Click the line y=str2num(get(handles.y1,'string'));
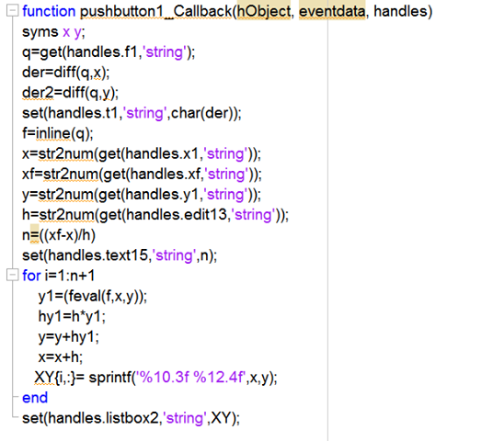The image size is (504, 441). tap(142, 195)
